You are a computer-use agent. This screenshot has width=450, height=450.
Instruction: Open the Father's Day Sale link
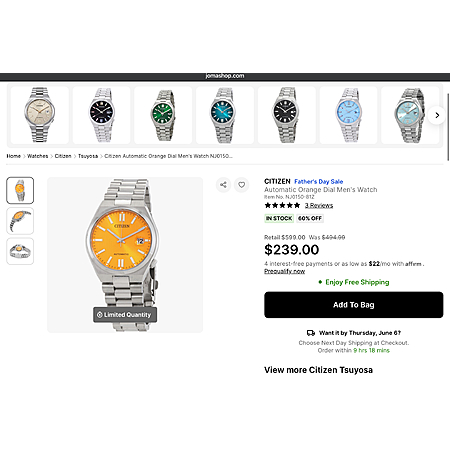(319, 182)
